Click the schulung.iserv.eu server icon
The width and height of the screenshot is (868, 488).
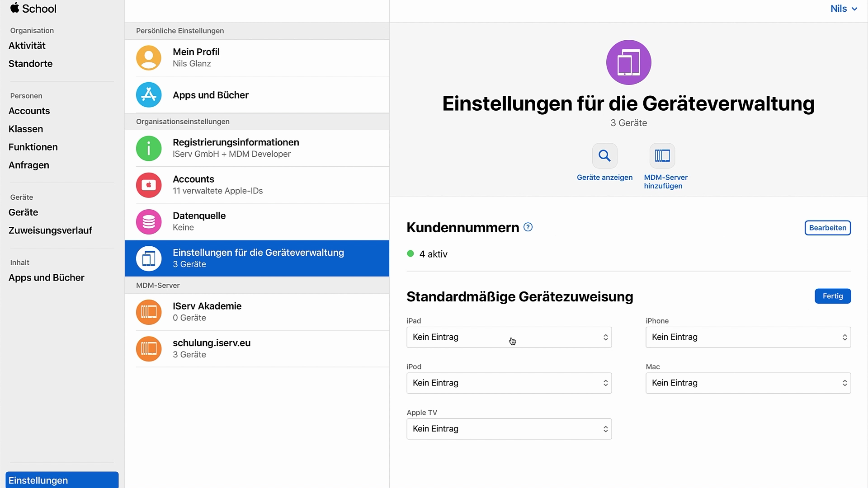[x=148, y=348]
